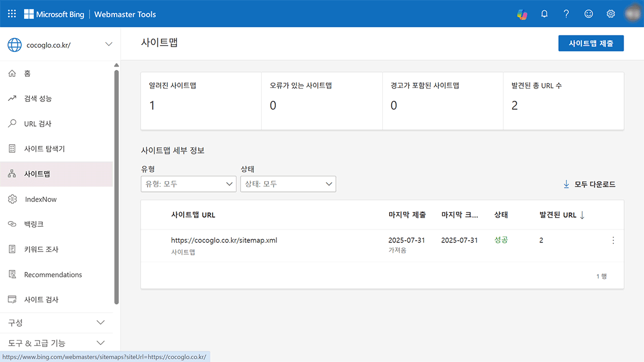Open Recommendations in the sidebar
This screenshot has width=644, height=362.
pyautogui.click(x=56, y=275)
